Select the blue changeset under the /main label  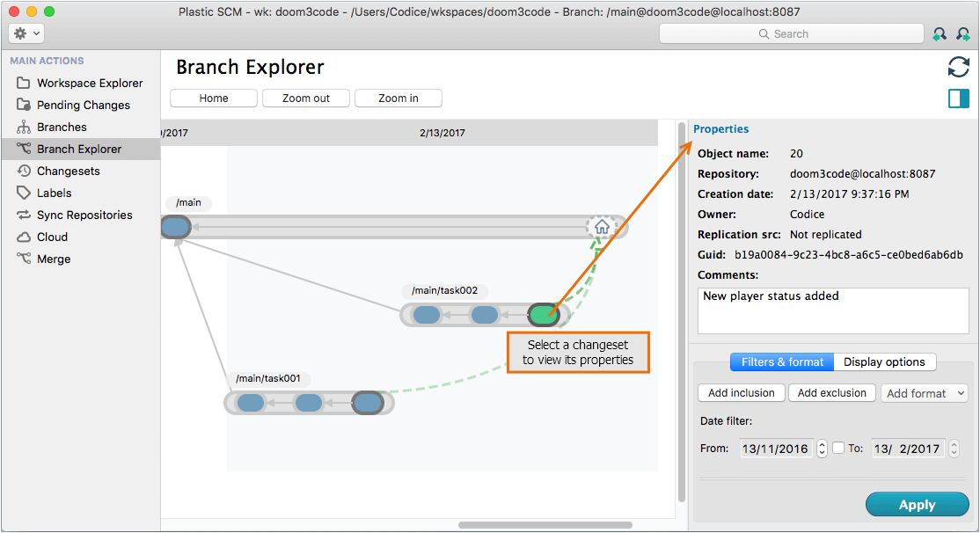176,226
